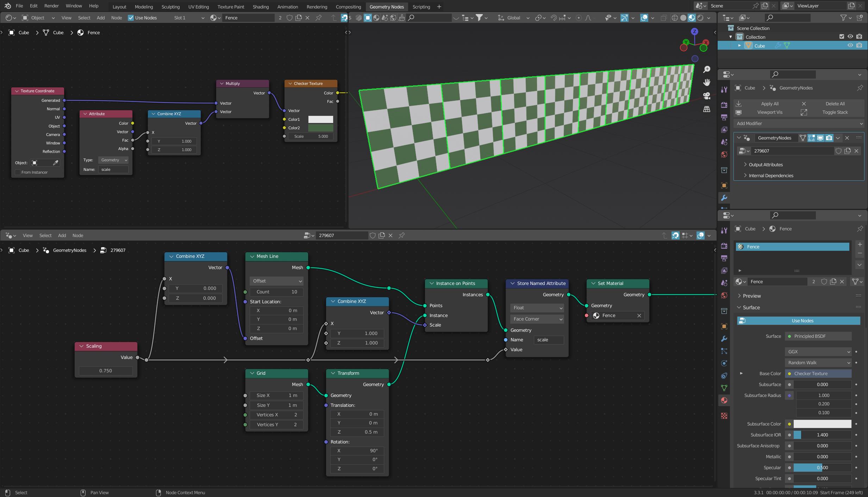Viewport: 868px width, 497px height.
Task: Open the File menu
Action: [x=19, y=6]
